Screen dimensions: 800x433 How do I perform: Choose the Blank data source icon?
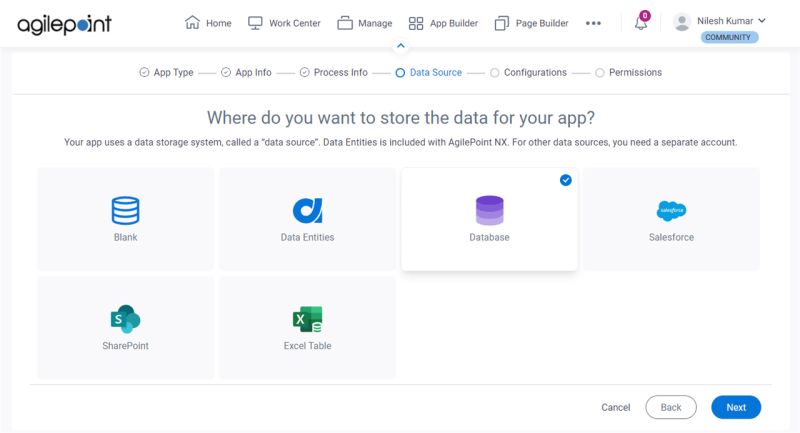pos(126,210)
